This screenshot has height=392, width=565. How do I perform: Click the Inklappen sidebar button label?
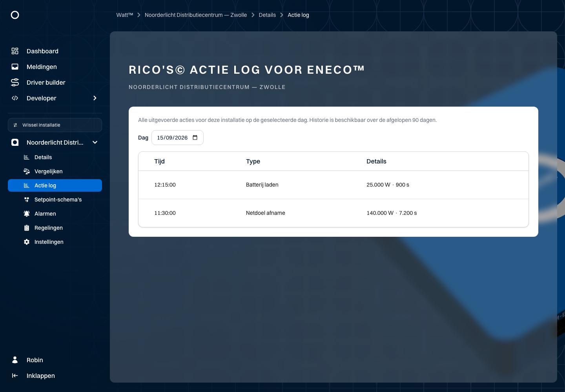click(41, 376)
